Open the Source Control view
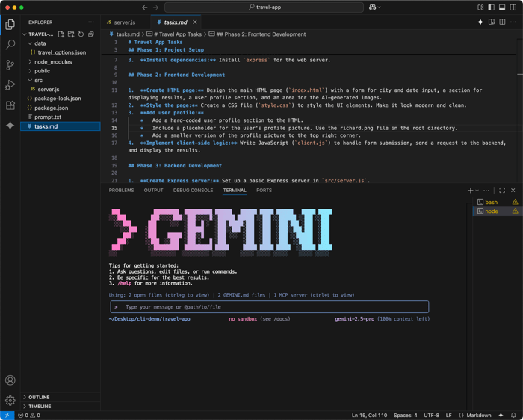The width and height of the screenshot is (523, 420). point(10,65)
